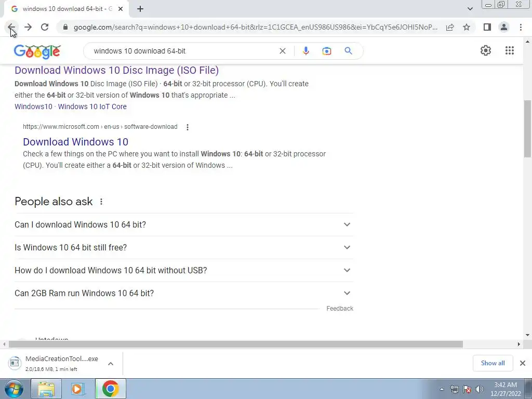The image size is (532, 399).
Task: Click the Google holiday logo
Action: tap(37, 51)
